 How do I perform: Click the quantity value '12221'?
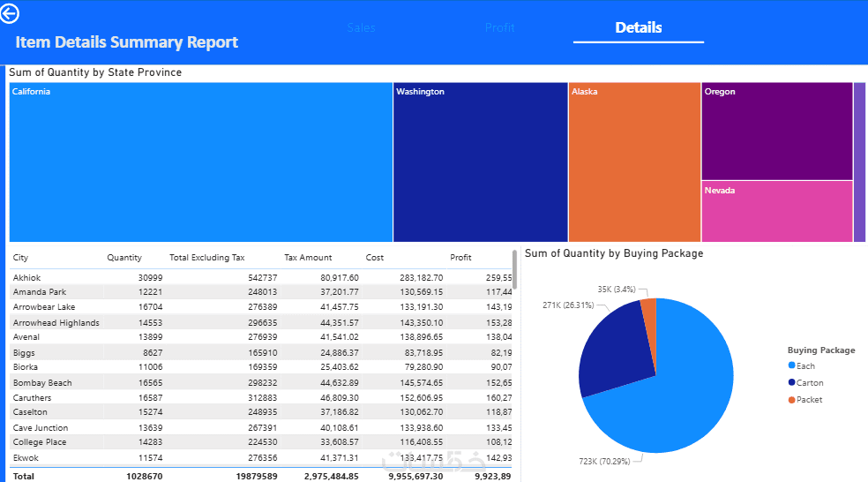[150, 292]
